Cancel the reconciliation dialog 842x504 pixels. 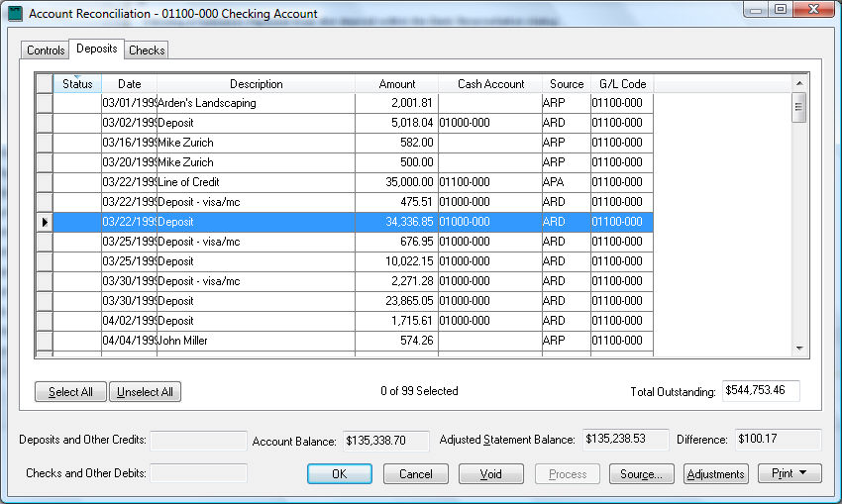pos(416,474)
